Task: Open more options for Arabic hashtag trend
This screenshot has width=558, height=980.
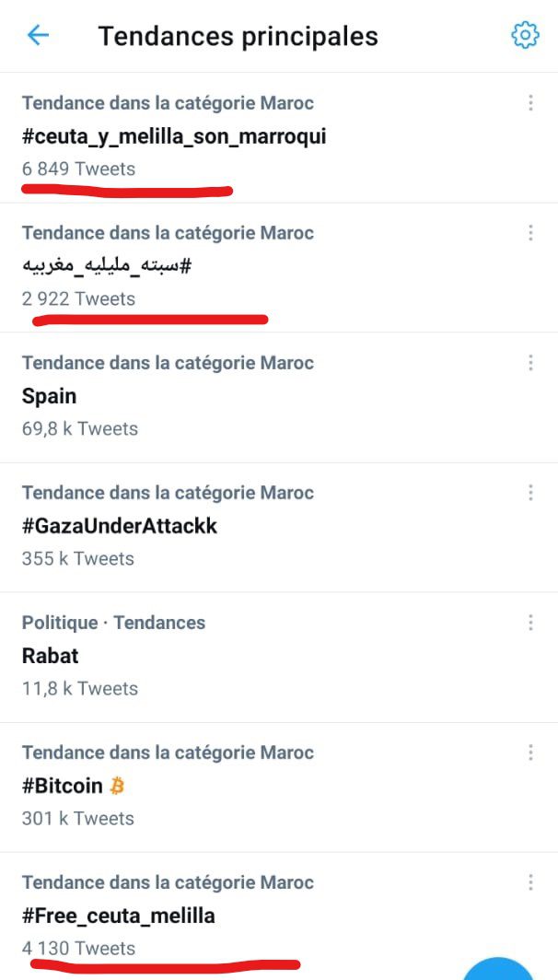Action: pyautogui.click(x=530, y=233)
